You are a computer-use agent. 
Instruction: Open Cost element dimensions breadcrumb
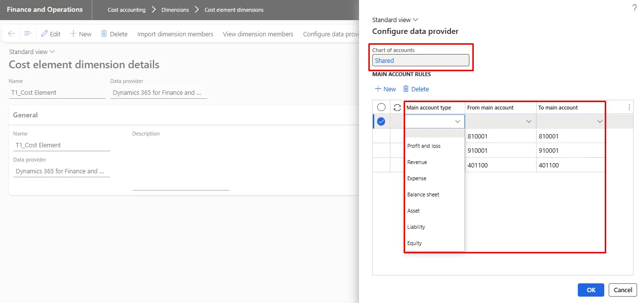click(x=234, y=10)
